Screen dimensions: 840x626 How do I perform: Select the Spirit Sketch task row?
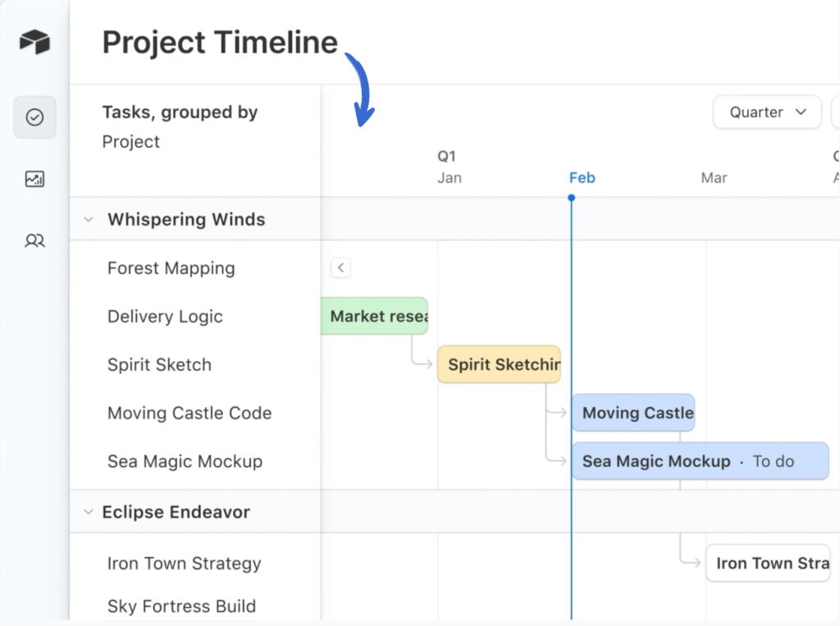(195, 364)
